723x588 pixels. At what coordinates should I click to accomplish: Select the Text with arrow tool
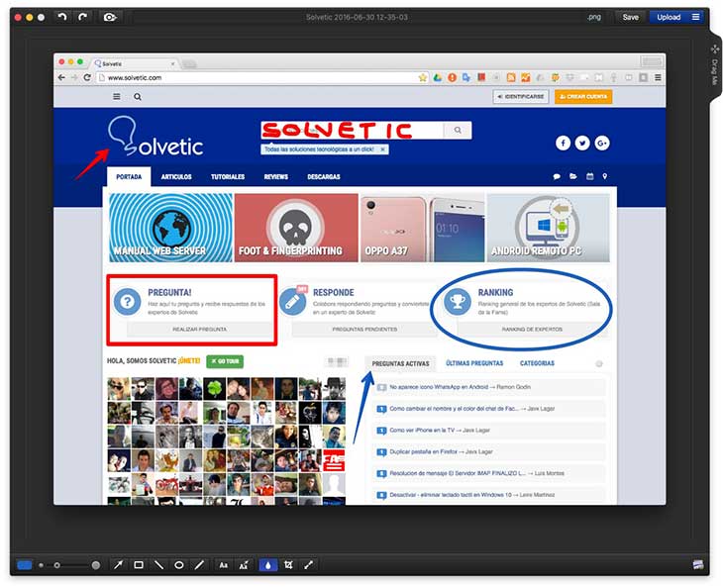[244, 565]
